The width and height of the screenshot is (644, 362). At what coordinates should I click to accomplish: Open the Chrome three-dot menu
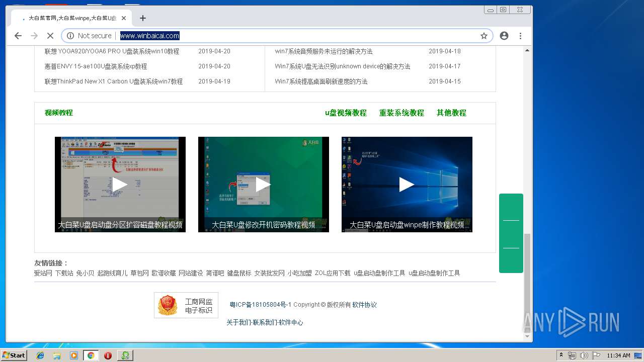click(520, 36)
